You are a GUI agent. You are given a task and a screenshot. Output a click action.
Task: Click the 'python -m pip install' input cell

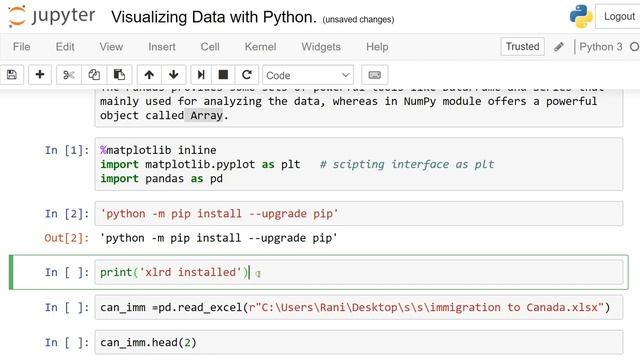[359, 213]
